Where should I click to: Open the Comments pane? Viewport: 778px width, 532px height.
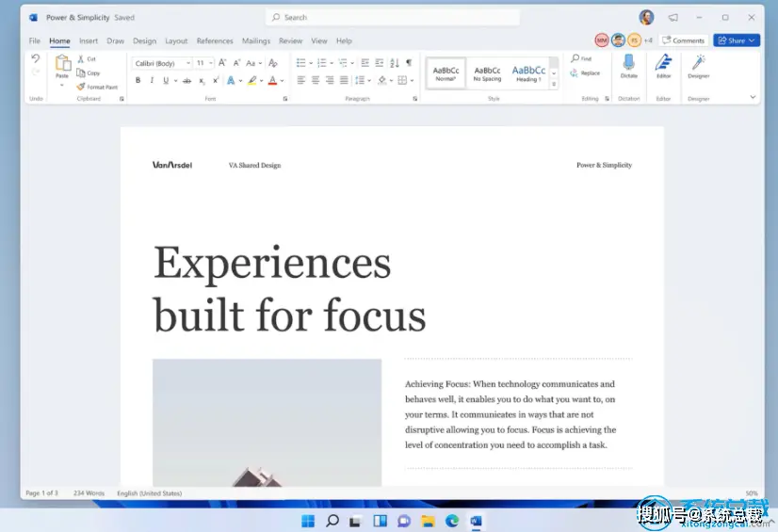[683, 40]
